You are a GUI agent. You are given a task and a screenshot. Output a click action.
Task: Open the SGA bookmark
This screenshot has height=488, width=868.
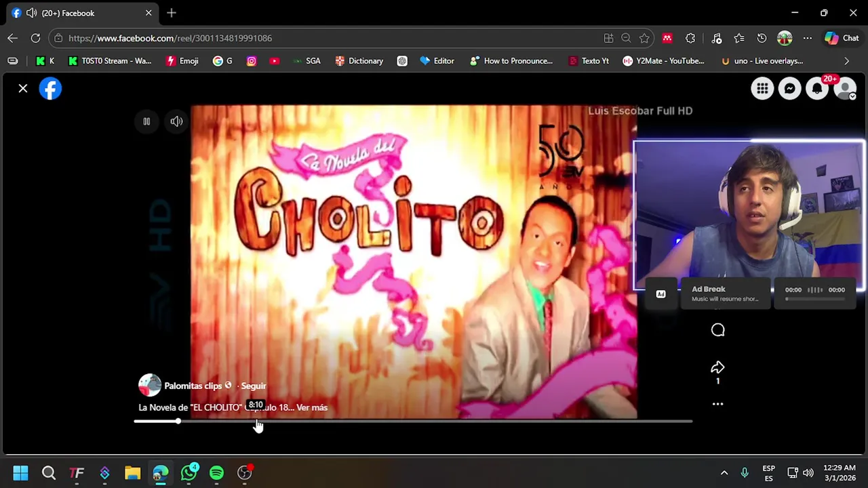[307, 61]
